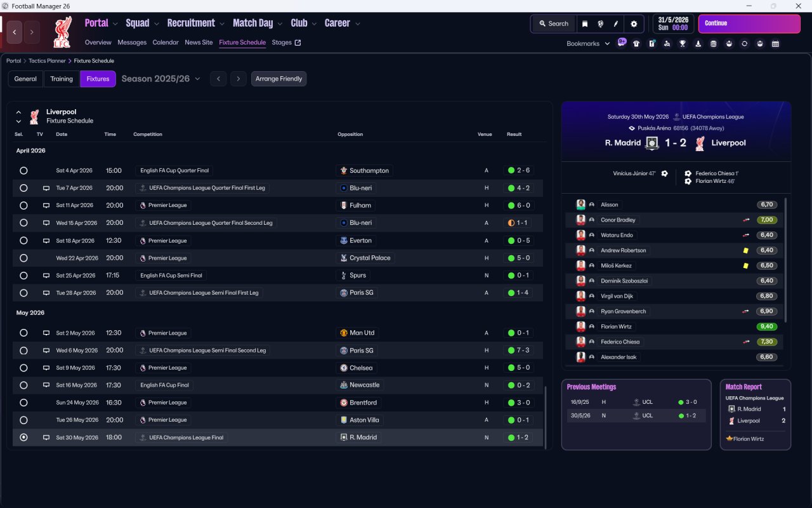
Task: Click the globe icon in the top toolbar
Action: [x=600, y=23]
